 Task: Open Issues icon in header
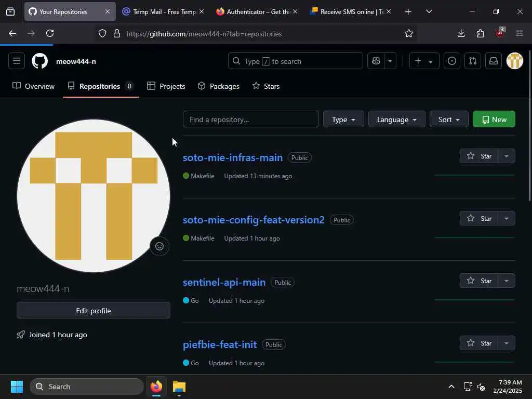pyautogui.click(x=452, y=61)
